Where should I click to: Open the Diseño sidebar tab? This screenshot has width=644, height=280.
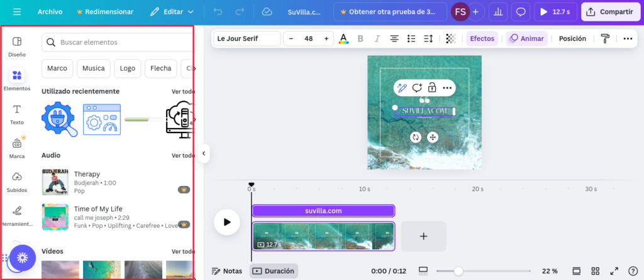(x=17, y=46)
